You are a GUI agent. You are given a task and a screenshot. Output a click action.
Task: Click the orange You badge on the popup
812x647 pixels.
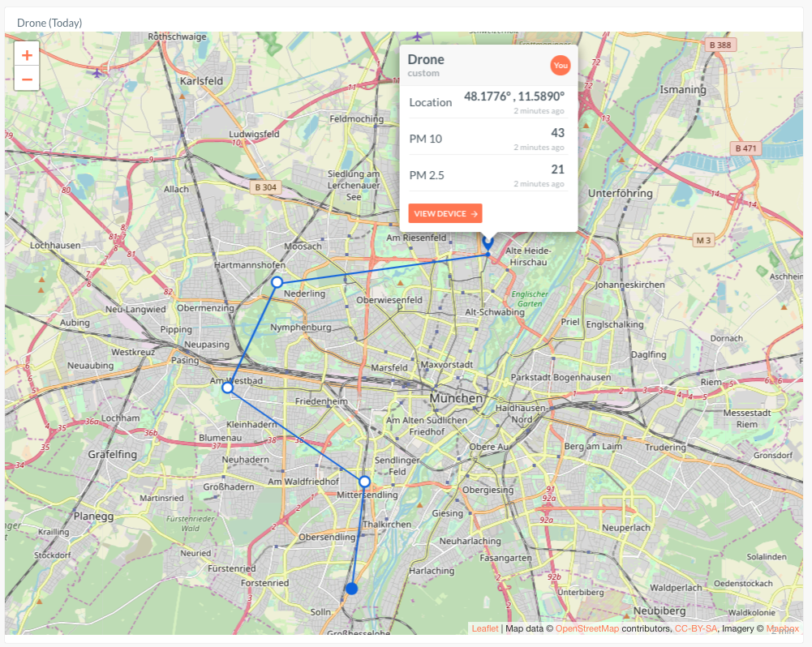[x=561, y=66]
